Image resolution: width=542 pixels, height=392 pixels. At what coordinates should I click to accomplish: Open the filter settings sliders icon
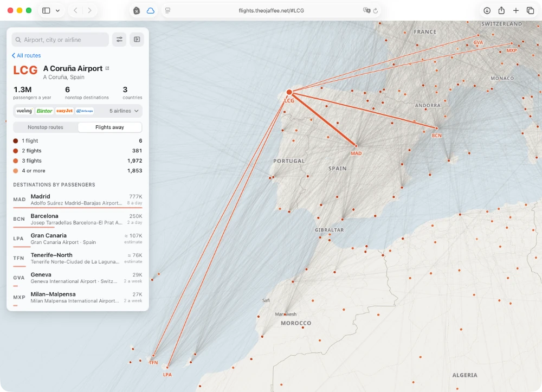[x=119, y=40]
